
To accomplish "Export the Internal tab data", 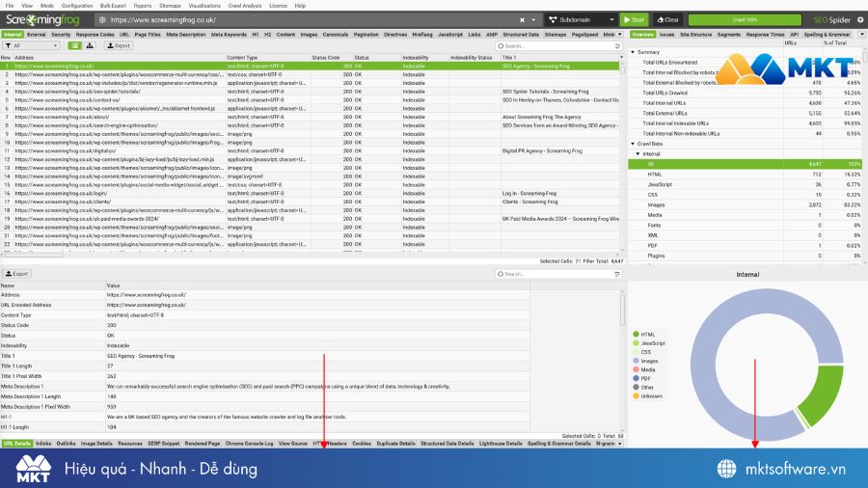I will [119, 46].
